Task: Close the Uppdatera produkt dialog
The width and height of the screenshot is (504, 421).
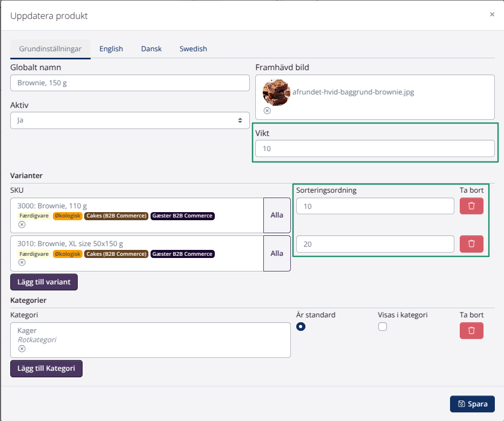Action: pos(492,15)
